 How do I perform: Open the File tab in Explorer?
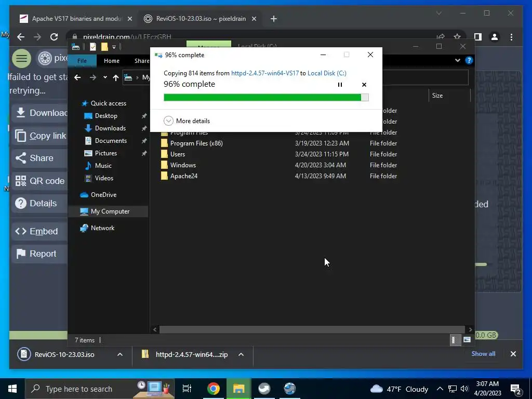point(82,61)
